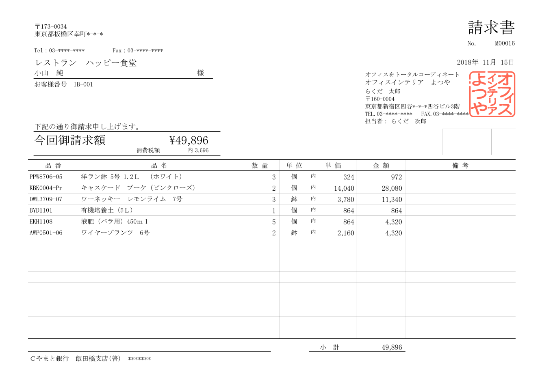Click the 数量 column header
The image size is (555, 392).
[260, 166]
